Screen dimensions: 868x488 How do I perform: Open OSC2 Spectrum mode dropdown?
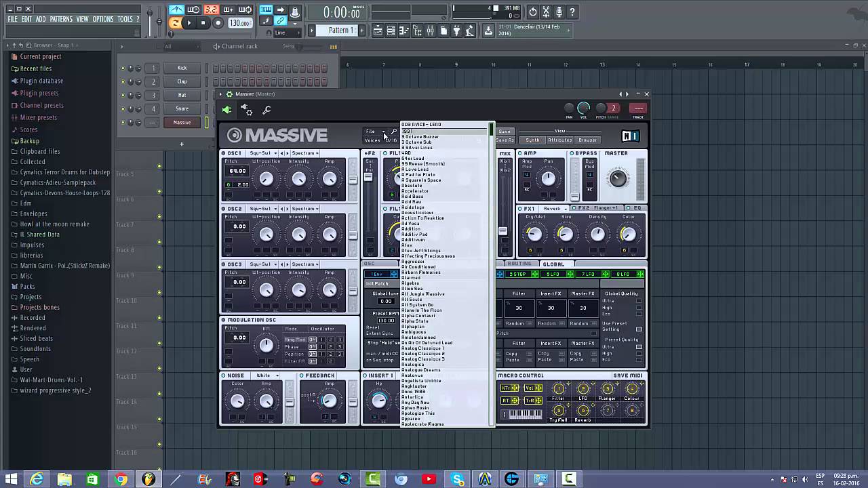(x=304, y=209)
